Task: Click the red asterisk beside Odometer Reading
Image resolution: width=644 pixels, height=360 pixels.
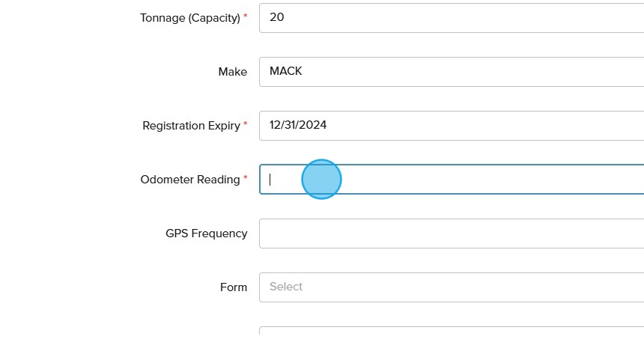Action: pos(246,177)
